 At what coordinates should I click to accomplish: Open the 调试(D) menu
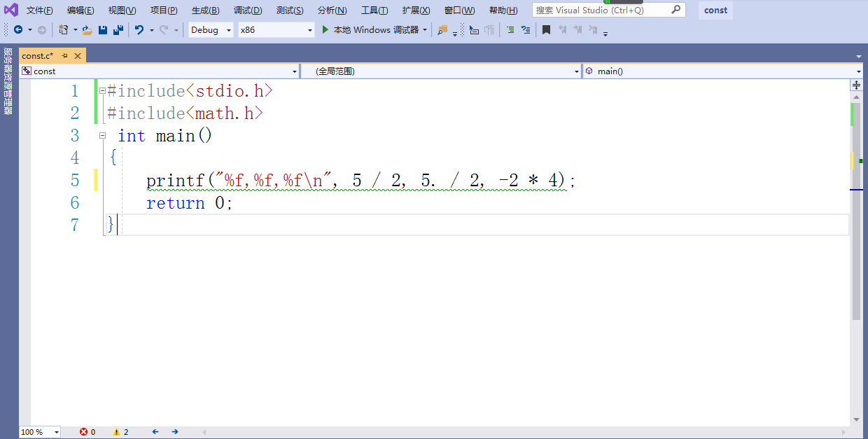tap(248, 11)
